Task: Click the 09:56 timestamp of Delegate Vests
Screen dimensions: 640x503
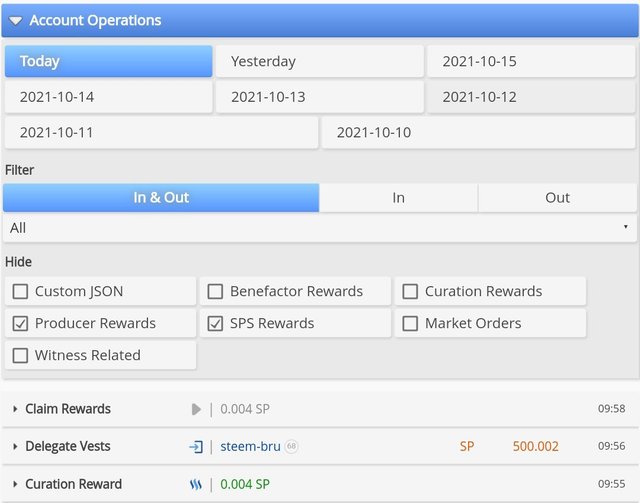Action: [x=611, y=446]
